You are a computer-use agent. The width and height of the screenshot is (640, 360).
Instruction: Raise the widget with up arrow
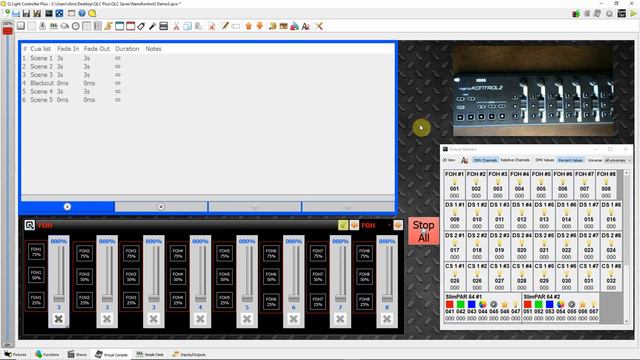click(x=249, y=26)
